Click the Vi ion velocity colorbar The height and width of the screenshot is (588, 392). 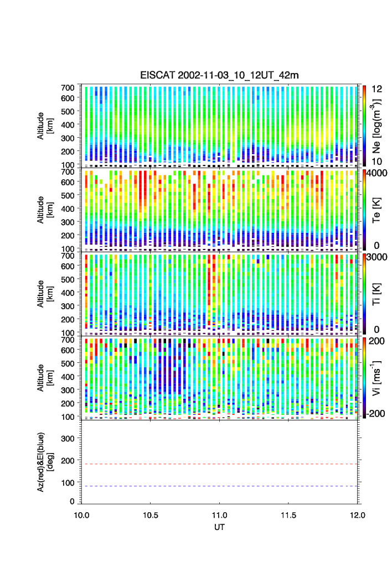(x=364, y=378)
